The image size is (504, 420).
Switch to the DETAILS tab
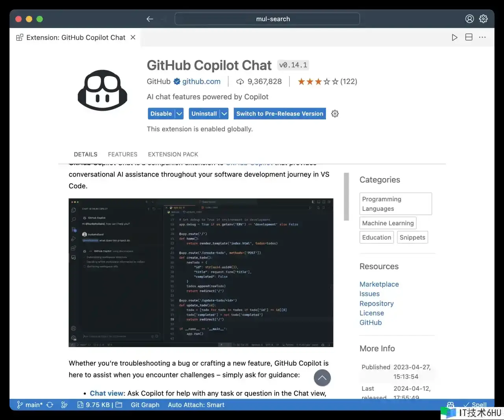coord(85,154)
